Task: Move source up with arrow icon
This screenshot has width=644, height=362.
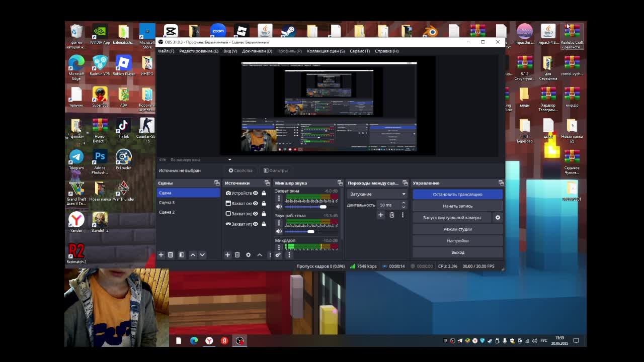Action: (x=260, y=255)
